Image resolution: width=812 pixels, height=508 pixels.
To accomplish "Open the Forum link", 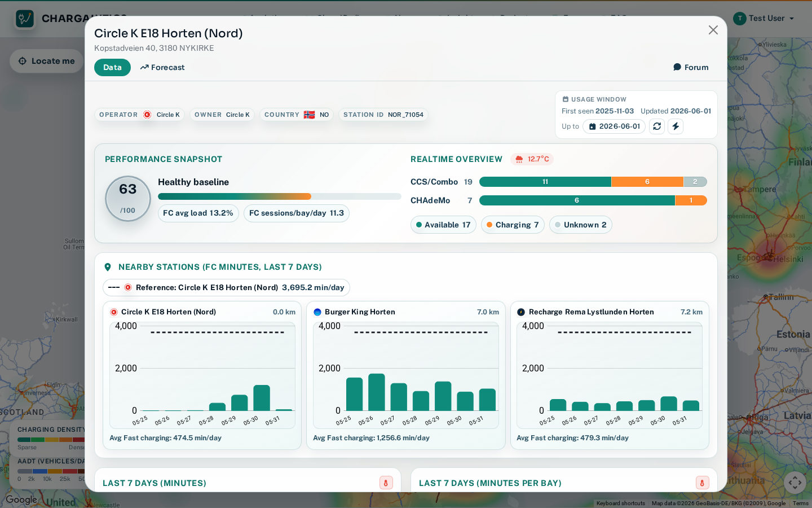I will (x=691, y=67).
